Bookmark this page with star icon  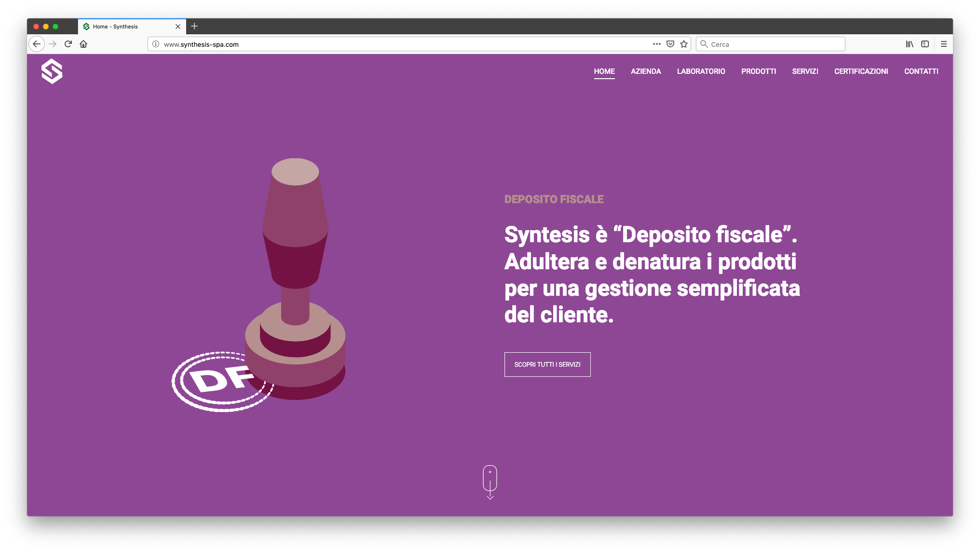[x=684, y=44]
